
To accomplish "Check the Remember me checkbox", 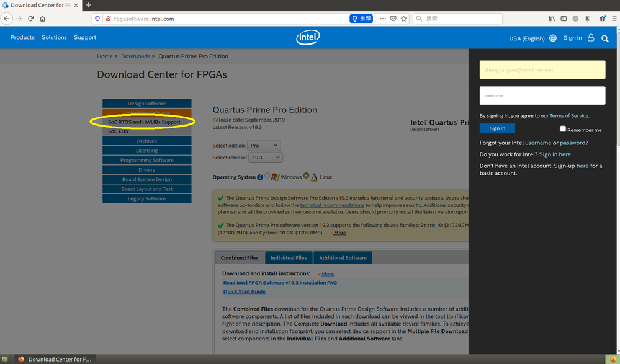I will [563, 128].
